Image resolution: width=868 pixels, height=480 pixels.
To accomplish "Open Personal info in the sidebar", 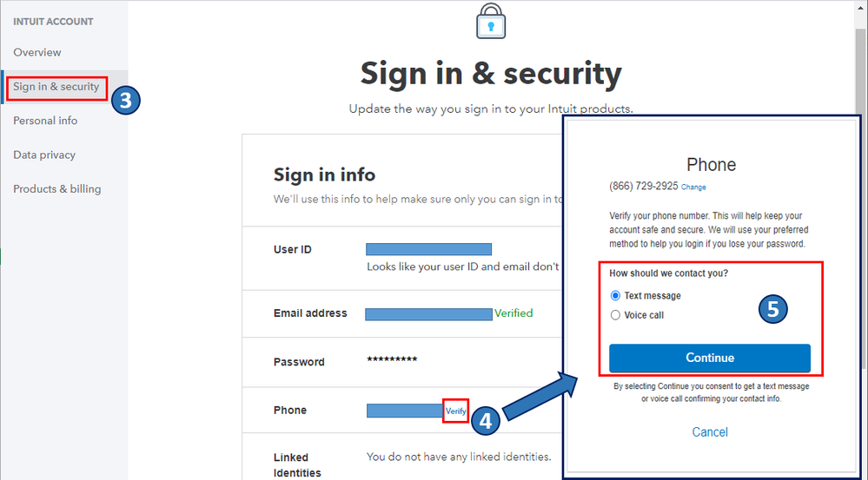I will coord(45,121).
